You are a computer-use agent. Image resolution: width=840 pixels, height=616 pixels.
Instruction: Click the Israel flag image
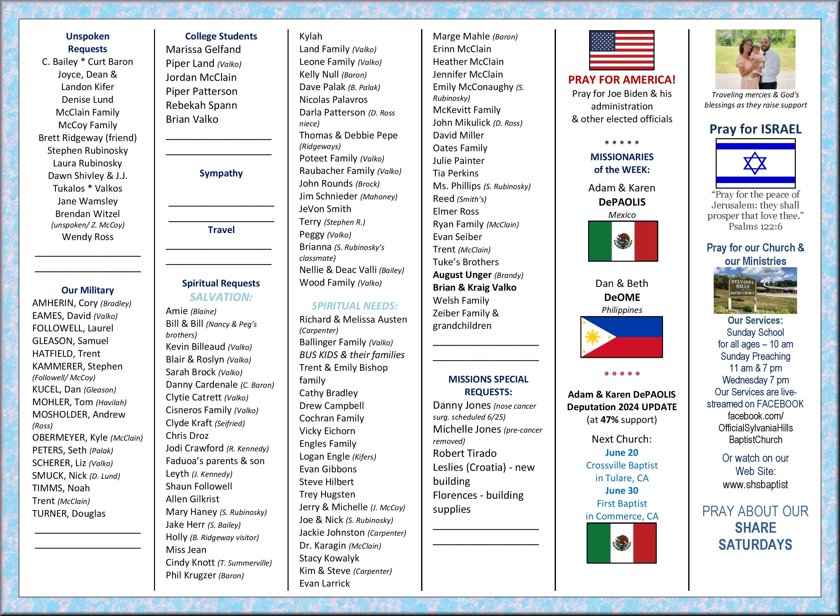755,163
